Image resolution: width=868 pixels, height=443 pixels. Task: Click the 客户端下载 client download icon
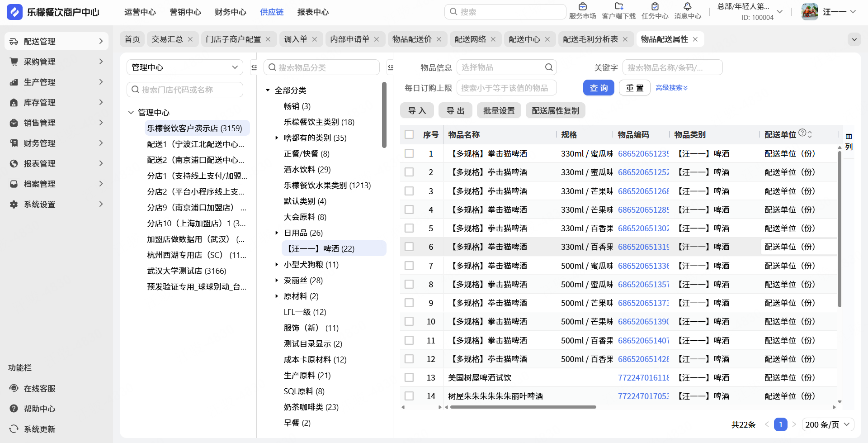pos(618,7)
